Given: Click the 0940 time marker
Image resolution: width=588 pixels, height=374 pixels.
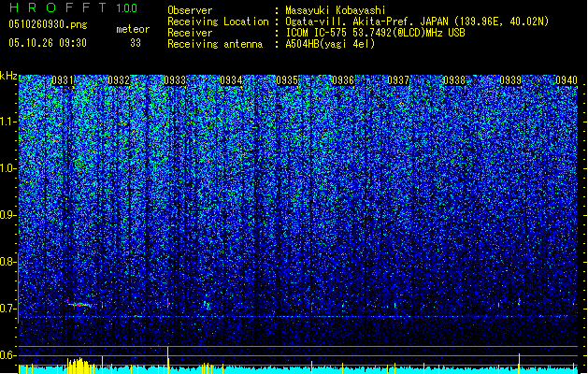Looking at the screenshot, I should [566, 80].
